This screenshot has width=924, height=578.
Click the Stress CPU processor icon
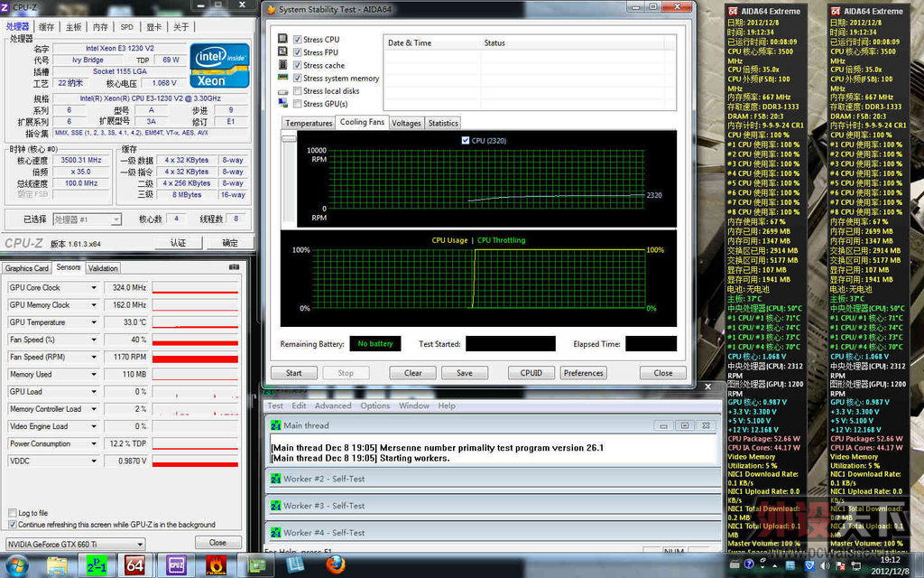pos(282,38)
